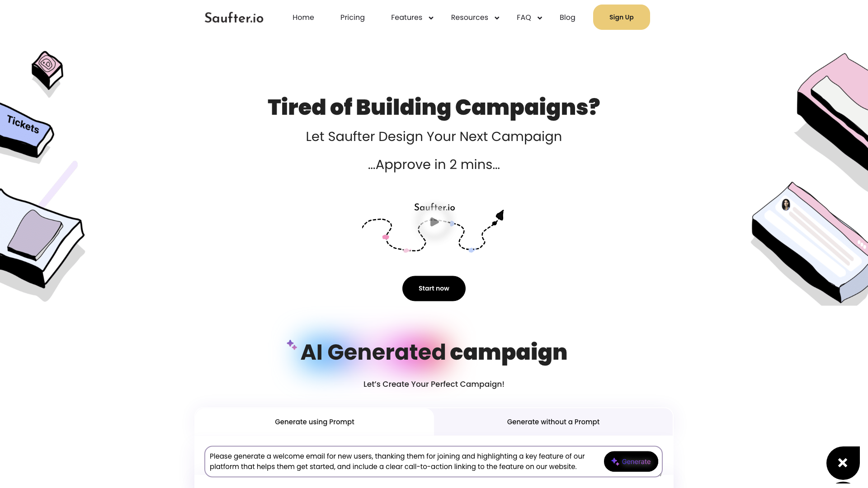Expand the Features dropdown menu
Image resolution: width=868 pixels, height=488 pixels.
[412, 17]
